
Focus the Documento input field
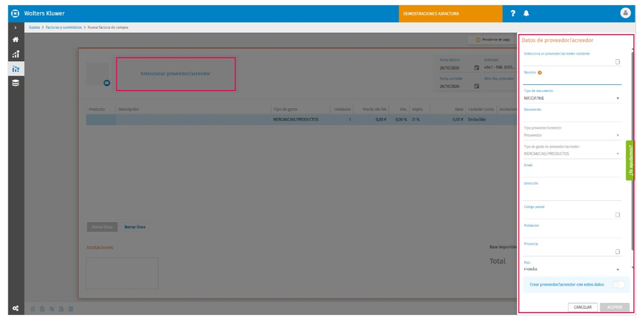pos(572,117)
